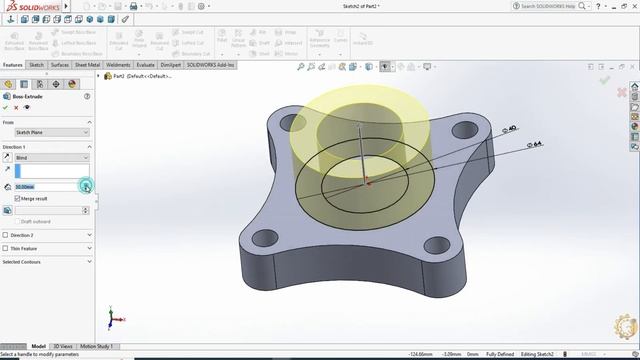Cancel Boss-Extrude with red X
The image size is (640, 360).
click(x=16, y=108)
